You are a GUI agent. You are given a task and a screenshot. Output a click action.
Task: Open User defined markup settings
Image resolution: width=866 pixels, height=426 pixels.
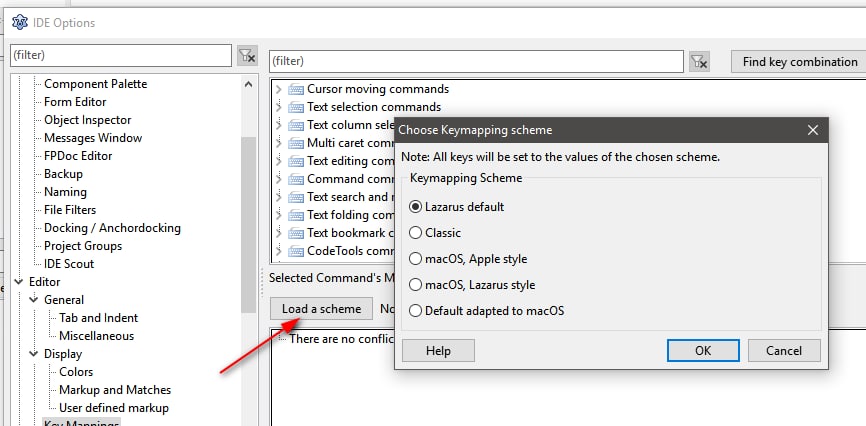click(x=114, y=408)
